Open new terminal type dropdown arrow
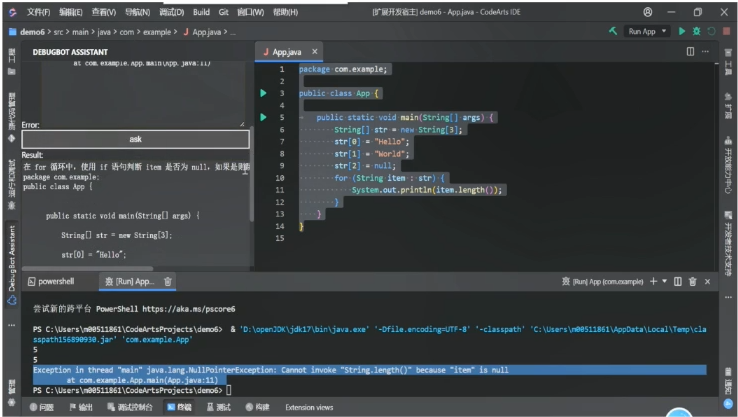The image size is (738, 417). tap(665, 281)
